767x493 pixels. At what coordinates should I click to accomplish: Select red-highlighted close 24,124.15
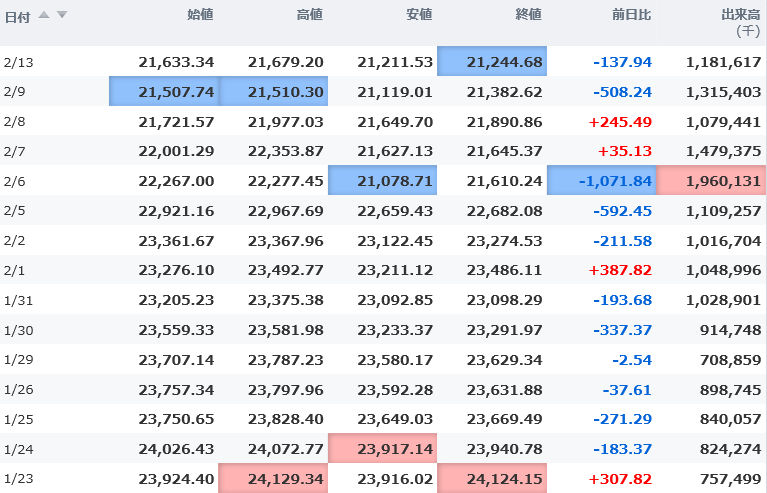(492, 478)
